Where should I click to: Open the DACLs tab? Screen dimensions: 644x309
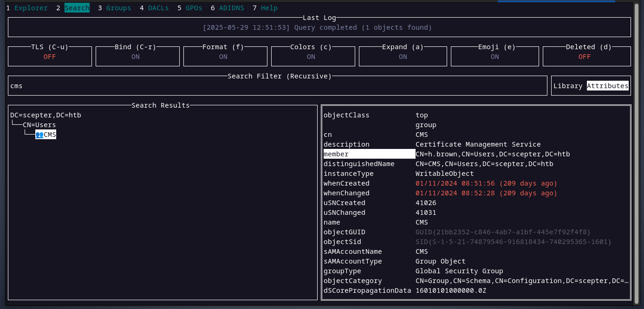click(158, 8)
